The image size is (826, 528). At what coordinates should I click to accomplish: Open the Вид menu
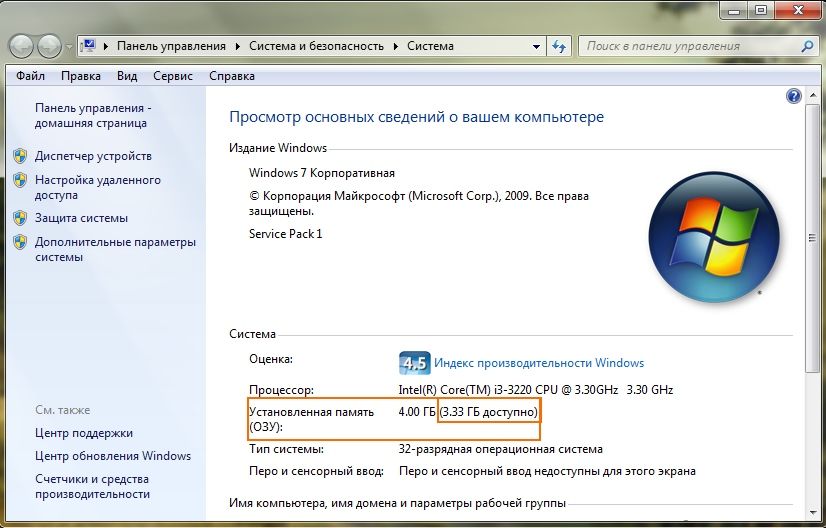(x=127, y=76)
